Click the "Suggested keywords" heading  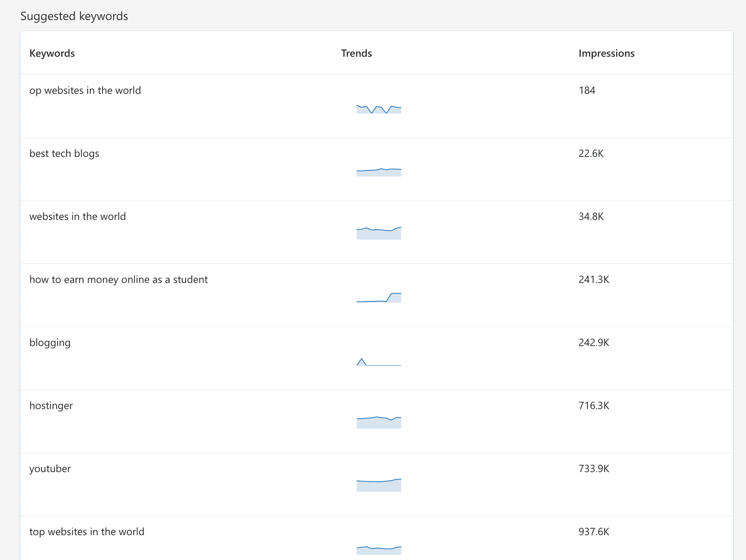tap(74, 16)
